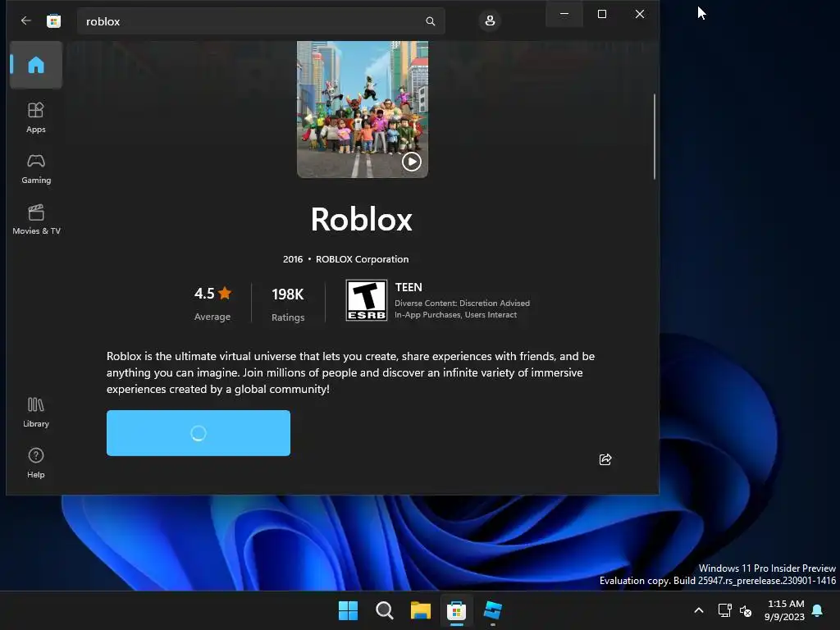The width and height of the screenshot is (840, 630).
Task: Click the blue loading install button
Action: [x=199, y=433]
